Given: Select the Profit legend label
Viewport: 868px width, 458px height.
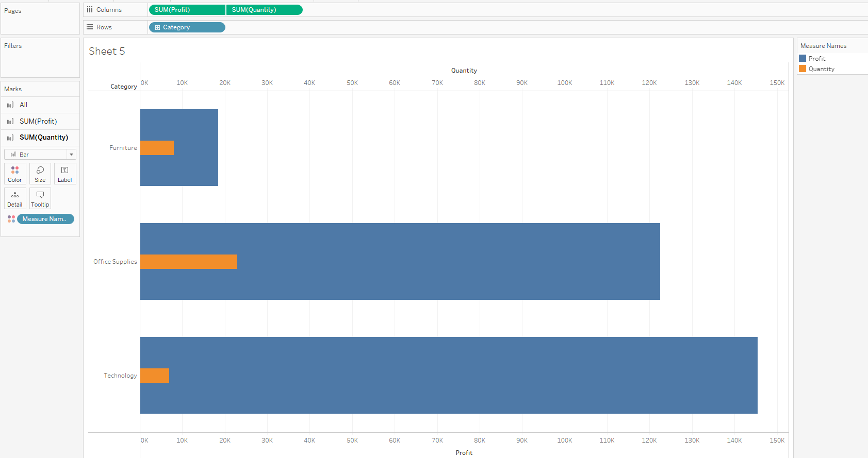Looking at the screenshot, I should click(817, 59).
